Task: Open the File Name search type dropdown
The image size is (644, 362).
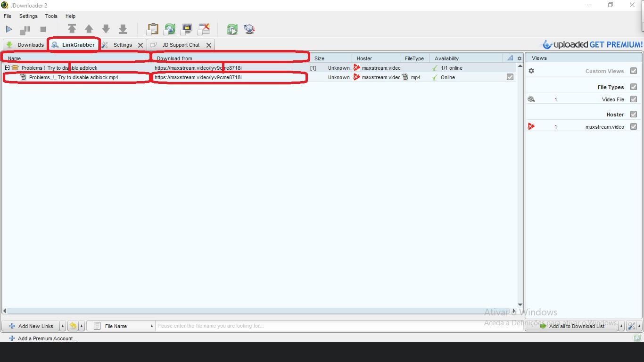Action: [122, 326]
